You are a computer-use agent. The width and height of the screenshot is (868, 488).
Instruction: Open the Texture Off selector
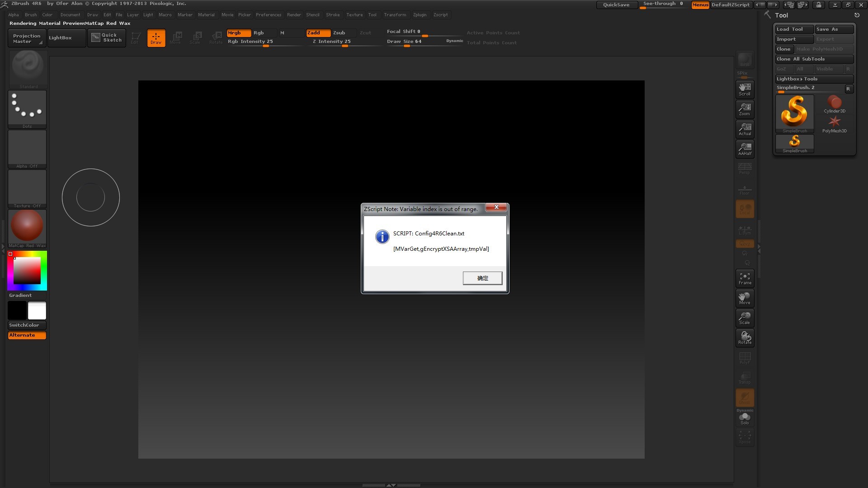click(x=27, y=189)
